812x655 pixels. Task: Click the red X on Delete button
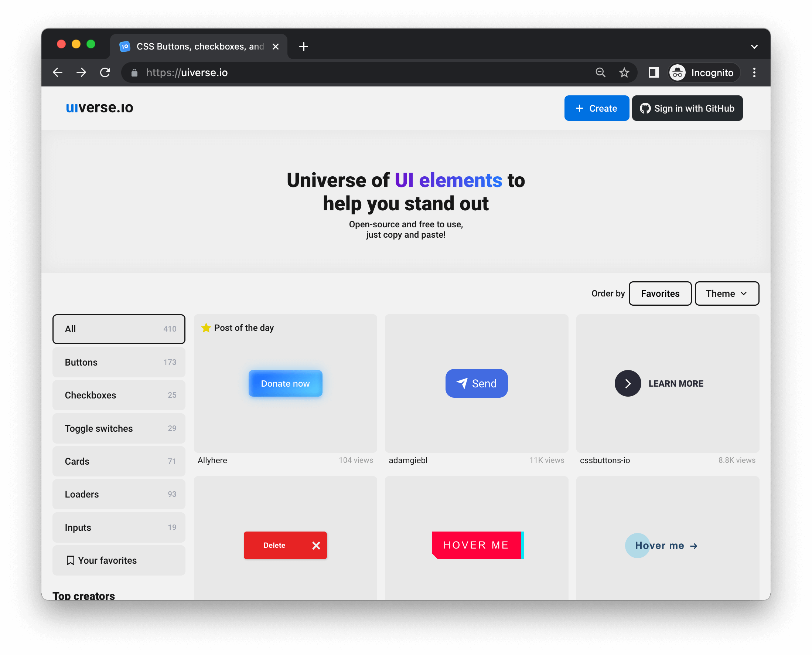(316, 545)
